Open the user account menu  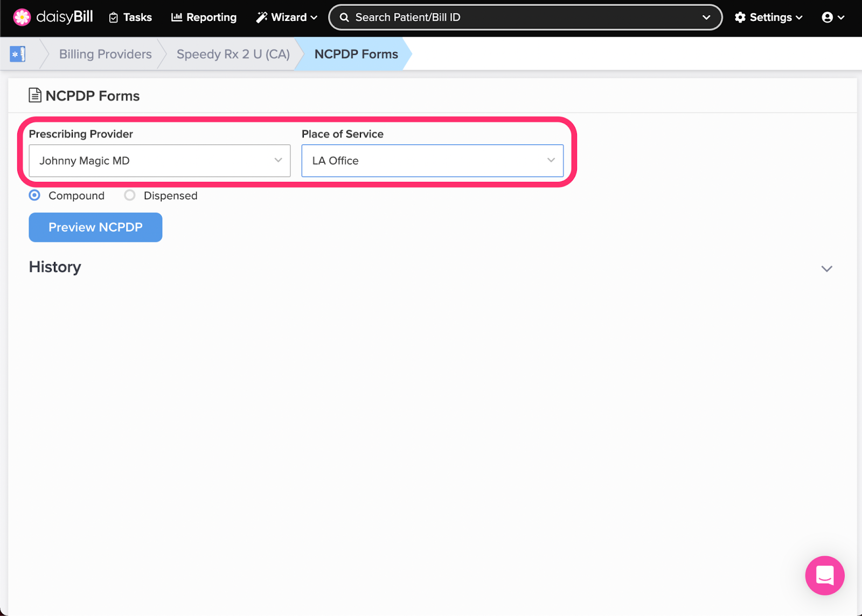click(x=833, y=17)
